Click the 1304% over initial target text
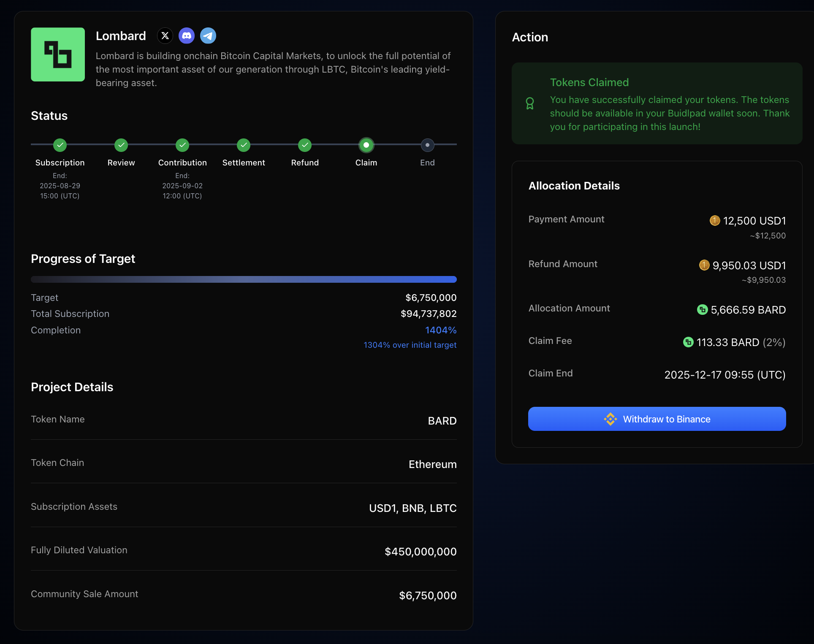814x644 pixels. click(x=410, y=345)
